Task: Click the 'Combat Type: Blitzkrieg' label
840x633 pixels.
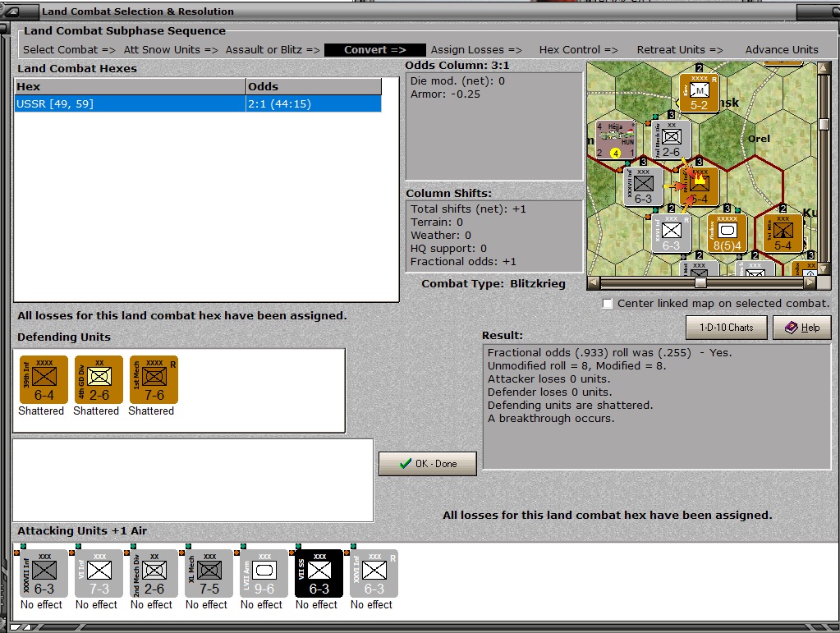Action: (x=493, y=284)
